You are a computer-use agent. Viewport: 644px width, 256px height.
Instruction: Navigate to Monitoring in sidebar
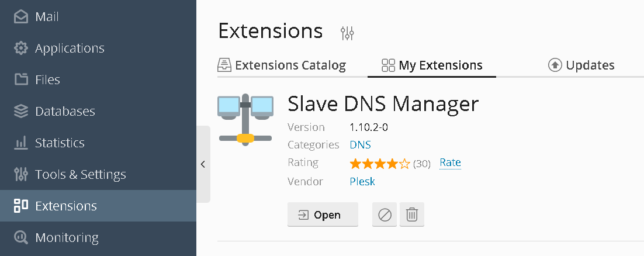67,237
